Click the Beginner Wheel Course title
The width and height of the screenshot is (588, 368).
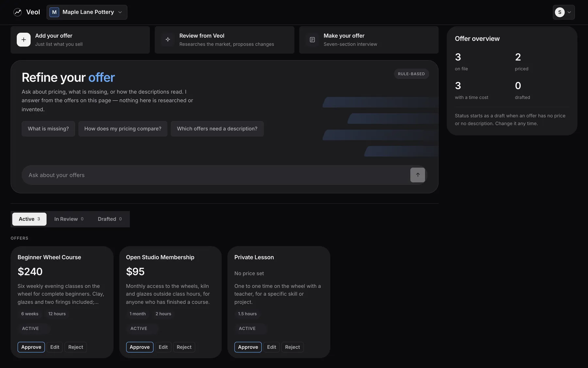pos(49,257)
